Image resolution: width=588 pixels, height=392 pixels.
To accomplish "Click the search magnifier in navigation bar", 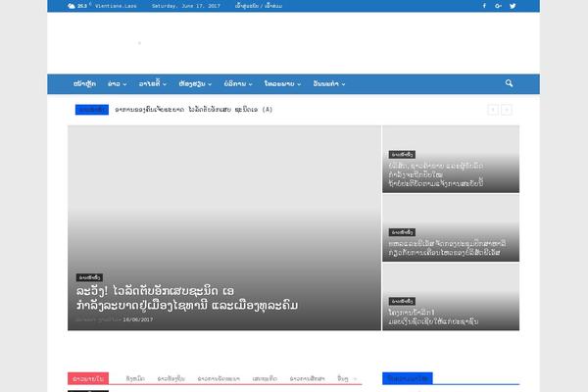I will [510, 84].
